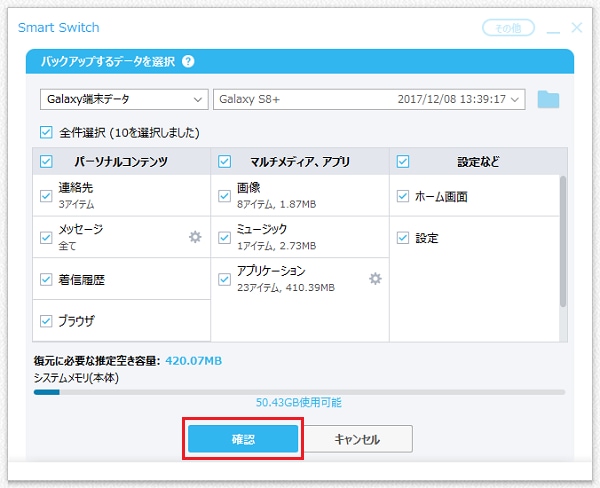Toggle the 全件選択 checkbox
Image resolution: width=600 pixels, height=488 pixels.
[x=46, y=133]
